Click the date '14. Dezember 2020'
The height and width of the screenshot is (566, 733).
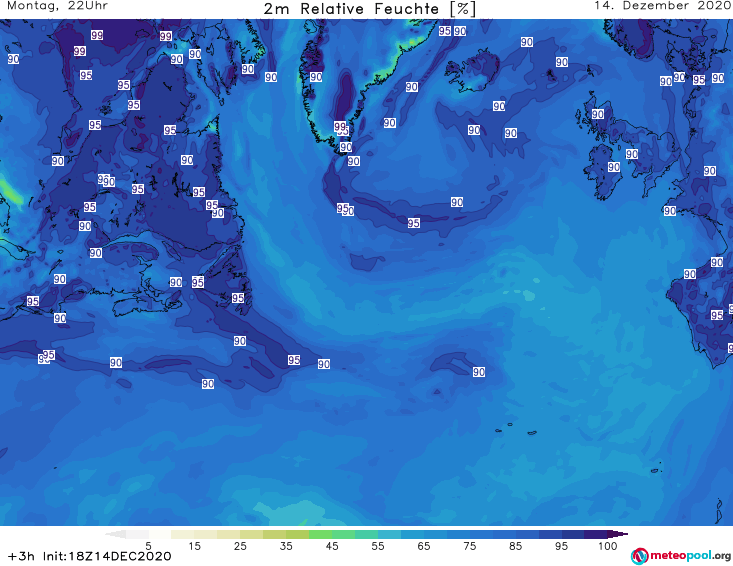click(x=662, y=6)
